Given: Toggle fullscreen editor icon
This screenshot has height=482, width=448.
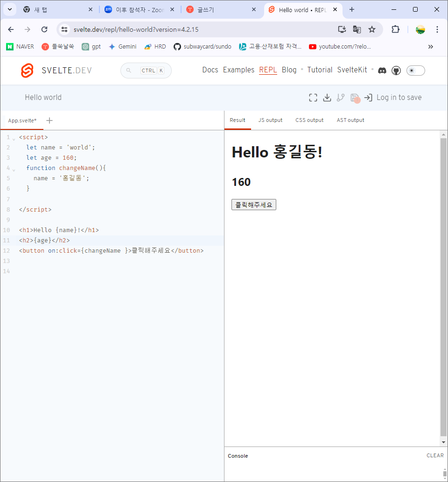Looking at the screenshot, I should point(313,98).
